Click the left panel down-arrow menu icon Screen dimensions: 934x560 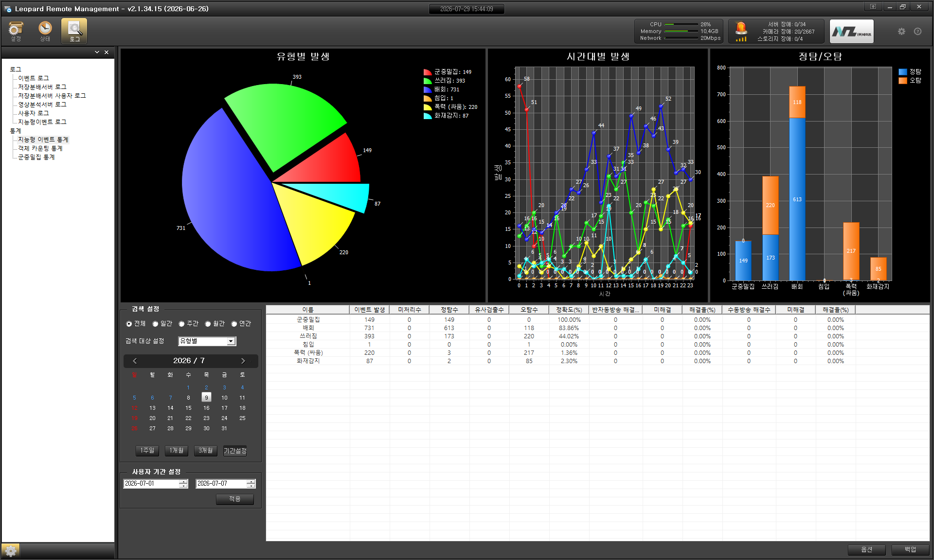(x=97, y=52)
